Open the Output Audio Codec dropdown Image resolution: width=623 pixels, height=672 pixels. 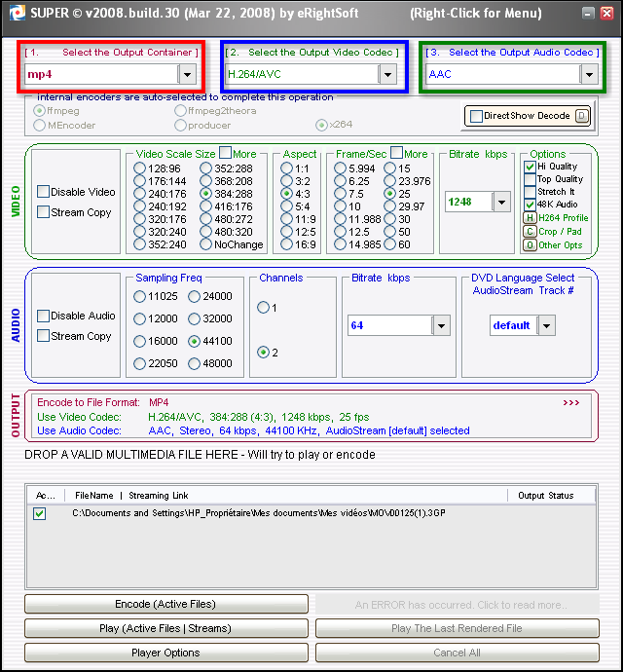tap(589, 74)
